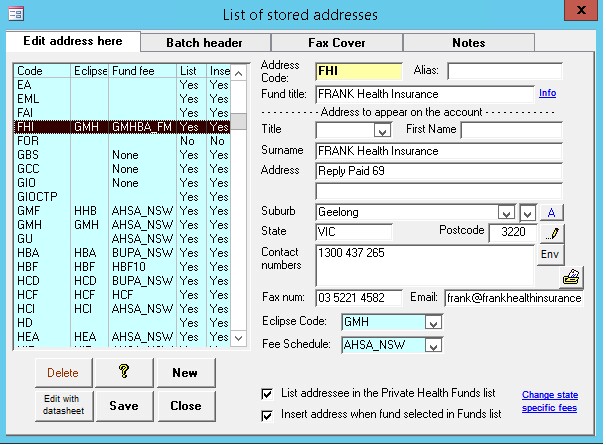Open the Suburb dropdown arrow
Screen dimensions: 606x445
(x=506, y=212)
